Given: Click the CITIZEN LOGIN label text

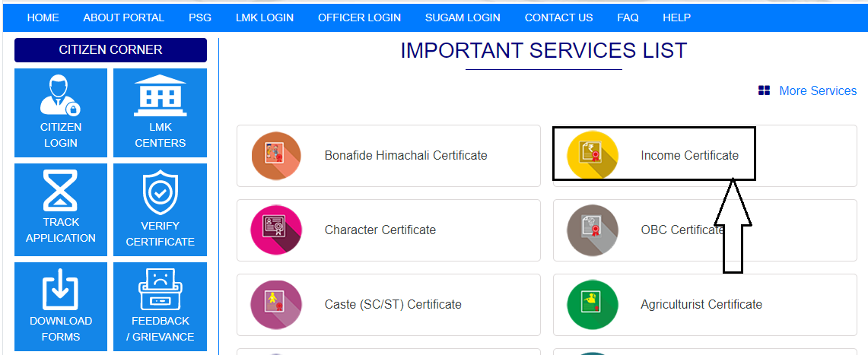Looking at the screenshot, I should click(60, 135).
